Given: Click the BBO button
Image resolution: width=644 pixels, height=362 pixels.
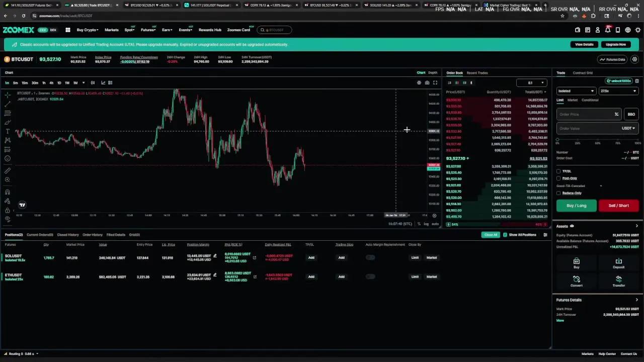Looking at the screenshot, I should [631, 114].
